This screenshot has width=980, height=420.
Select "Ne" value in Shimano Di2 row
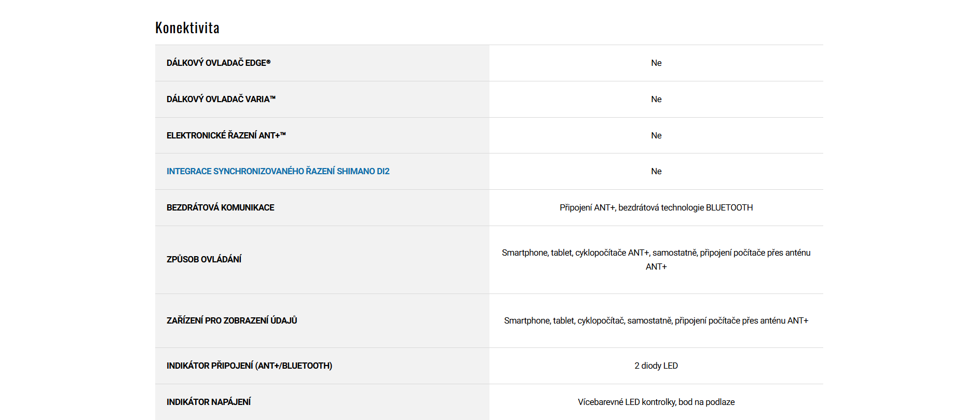[x=656, y=171]
